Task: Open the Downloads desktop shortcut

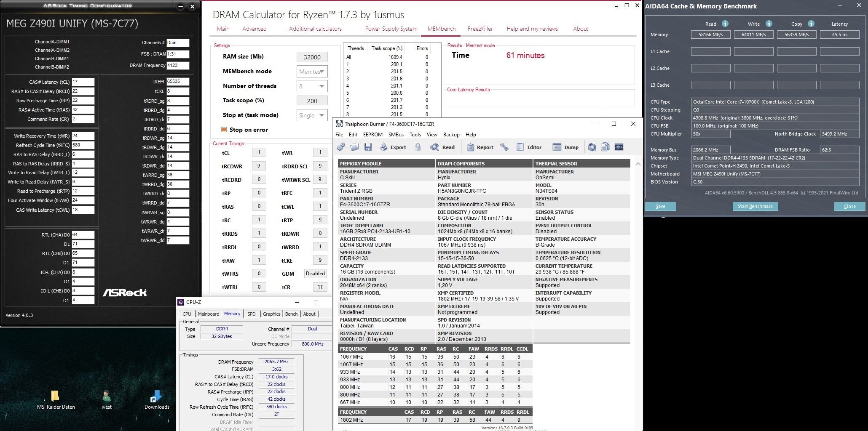Action: [157, 400]
